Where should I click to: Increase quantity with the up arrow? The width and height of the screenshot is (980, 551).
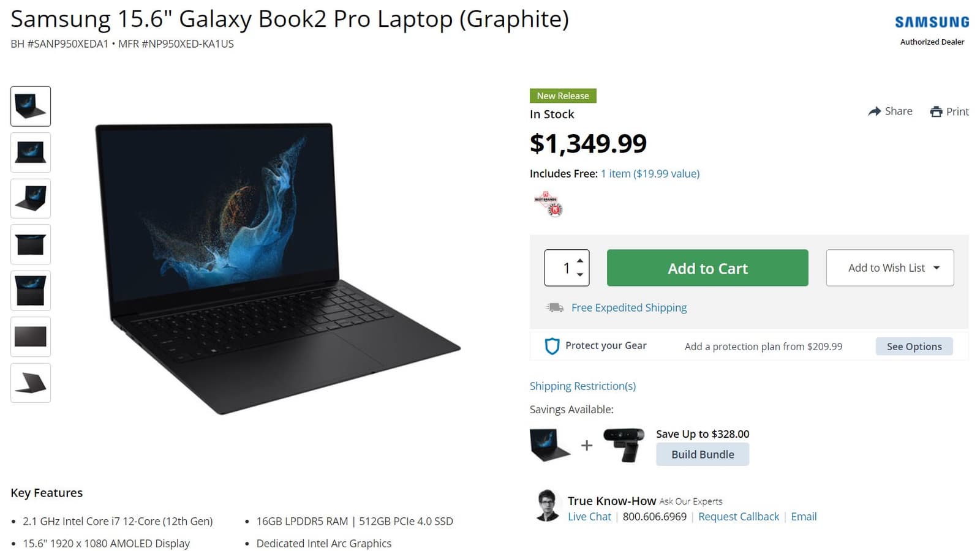coord(580,261)
